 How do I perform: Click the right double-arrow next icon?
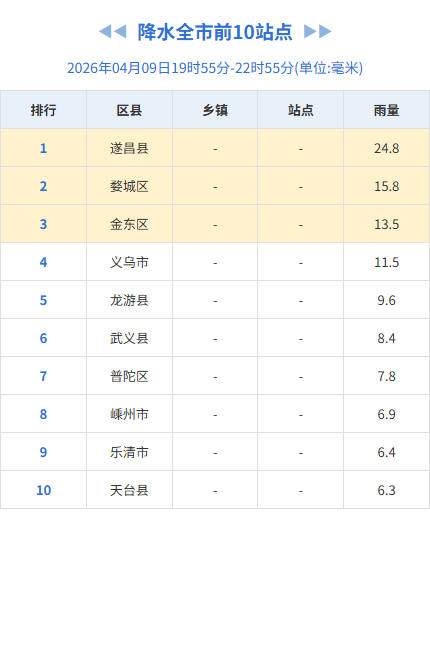tap(318, 32)
